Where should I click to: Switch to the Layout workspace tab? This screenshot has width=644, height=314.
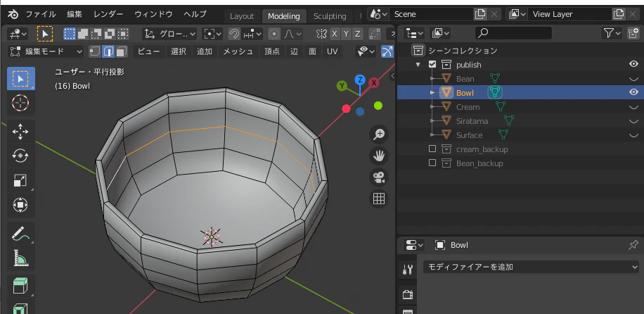[242, 16]
